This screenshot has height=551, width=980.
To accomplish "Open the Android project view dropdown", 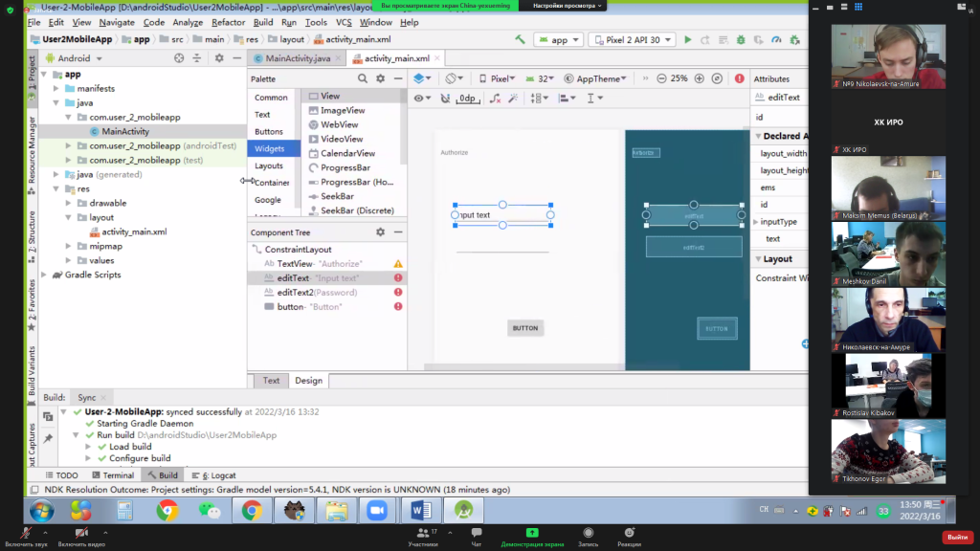I will tap(74, 58).
